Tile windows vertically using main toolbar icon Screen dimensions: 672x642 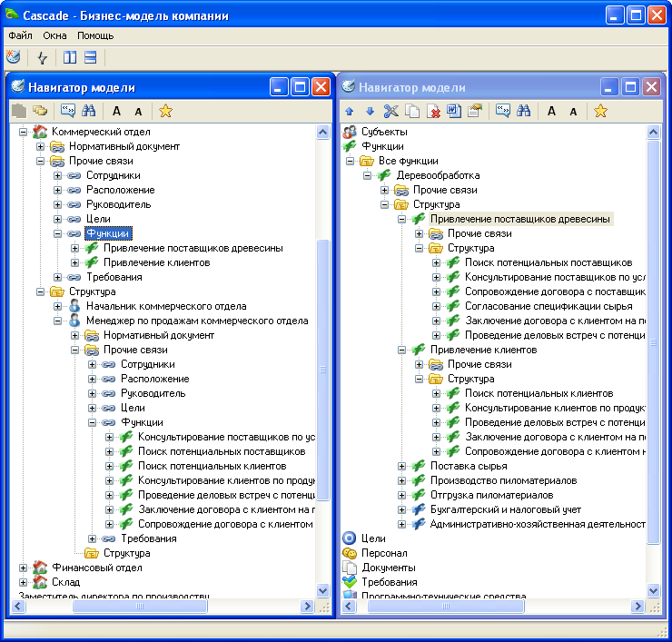pyautogui.click(x=69, y=57)
